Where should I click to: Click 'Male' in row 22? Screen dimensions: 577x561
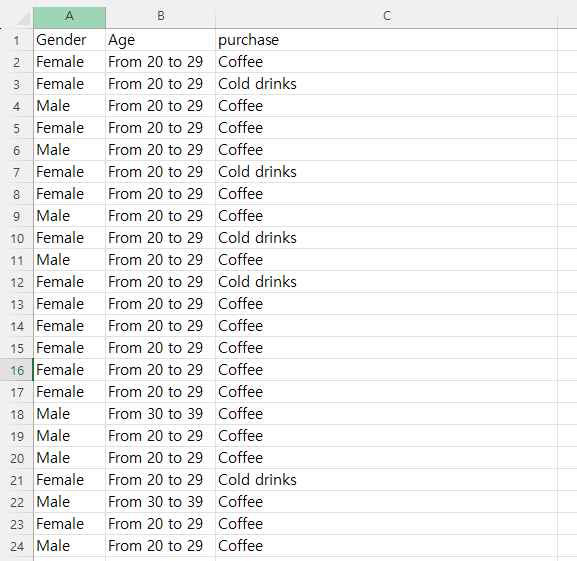53,502
